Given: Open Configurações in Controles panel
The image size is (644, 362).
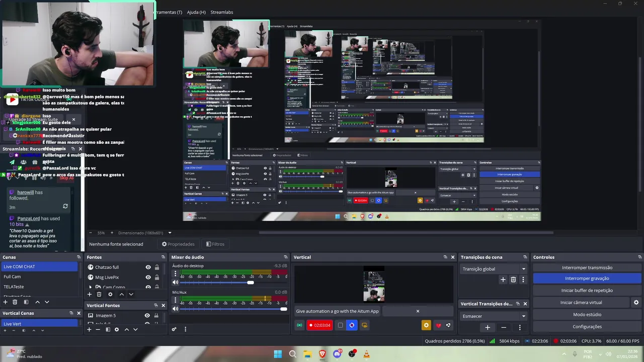Looking at the screenshot, I should (x=587, y=326).
